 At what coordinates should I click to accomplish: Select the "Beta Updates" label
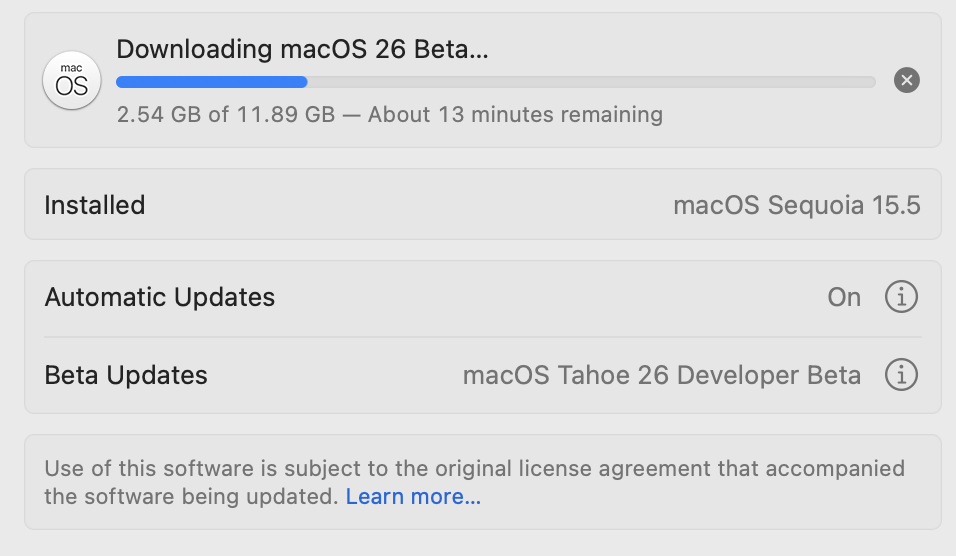[x=126, y=375]
